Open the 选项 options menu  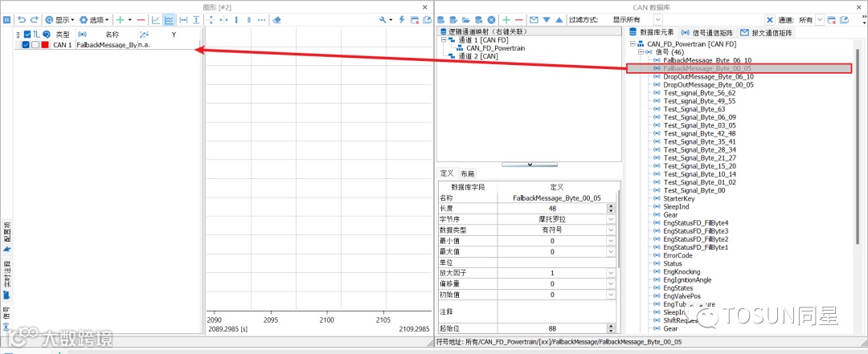point(94,19)
